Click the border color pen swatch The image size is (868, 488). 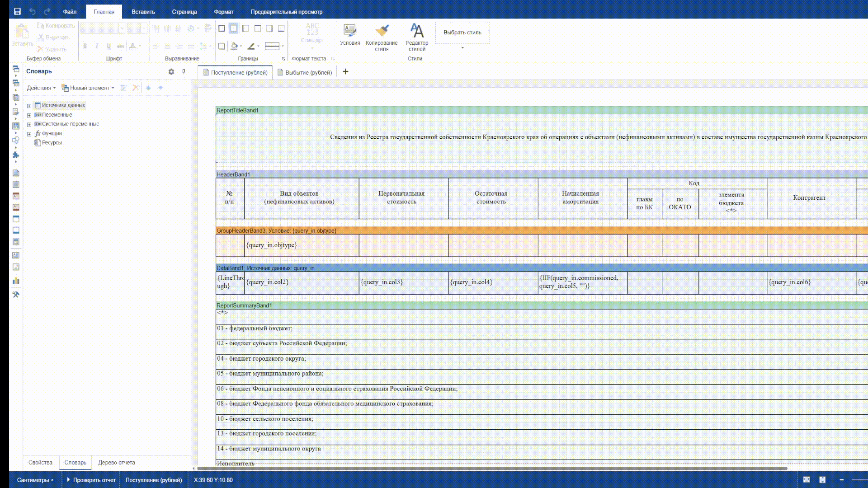(251, 46)
